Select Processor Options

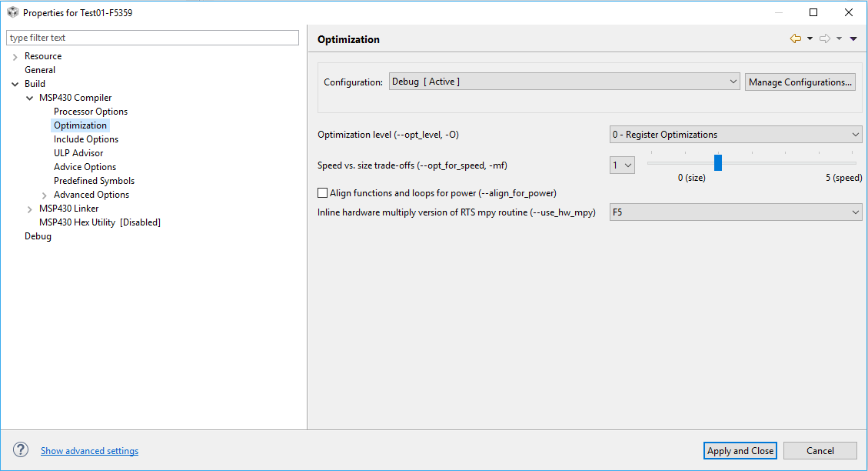tap(91, 112)
